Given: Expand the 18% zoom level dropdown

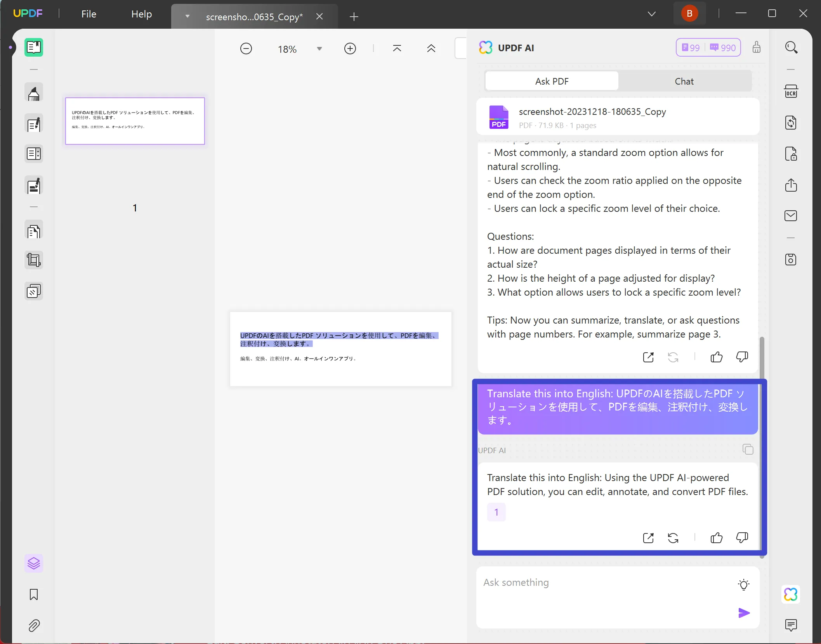Looking at the screenshot, I should click(319, 49).
